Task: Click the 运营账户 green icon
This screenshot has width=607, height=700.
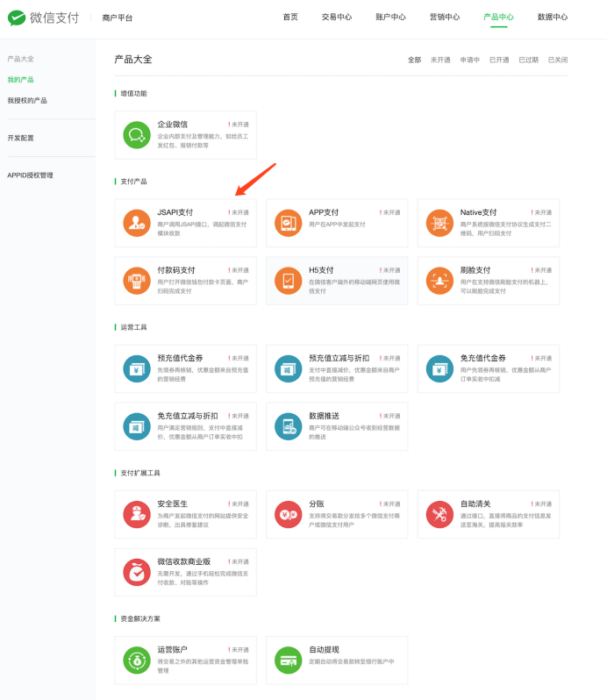Action: point(137,661)
